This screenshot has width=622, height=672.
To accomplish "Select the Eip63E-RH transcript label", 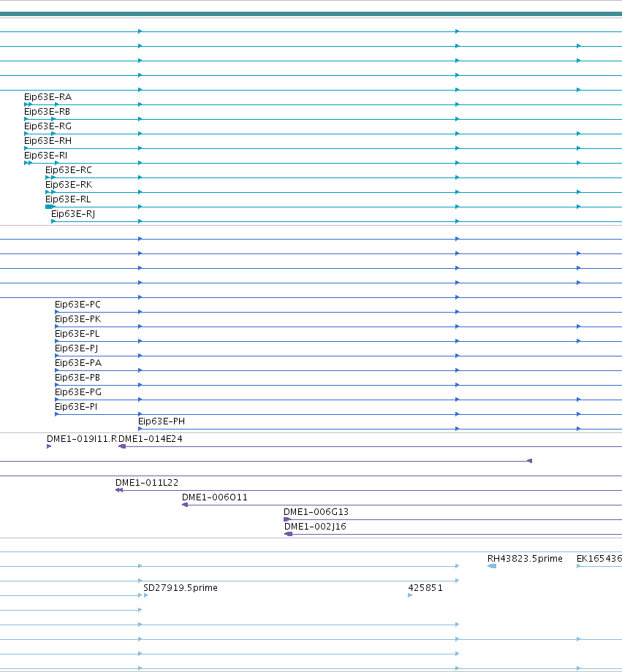I will (x=48, y=141).
